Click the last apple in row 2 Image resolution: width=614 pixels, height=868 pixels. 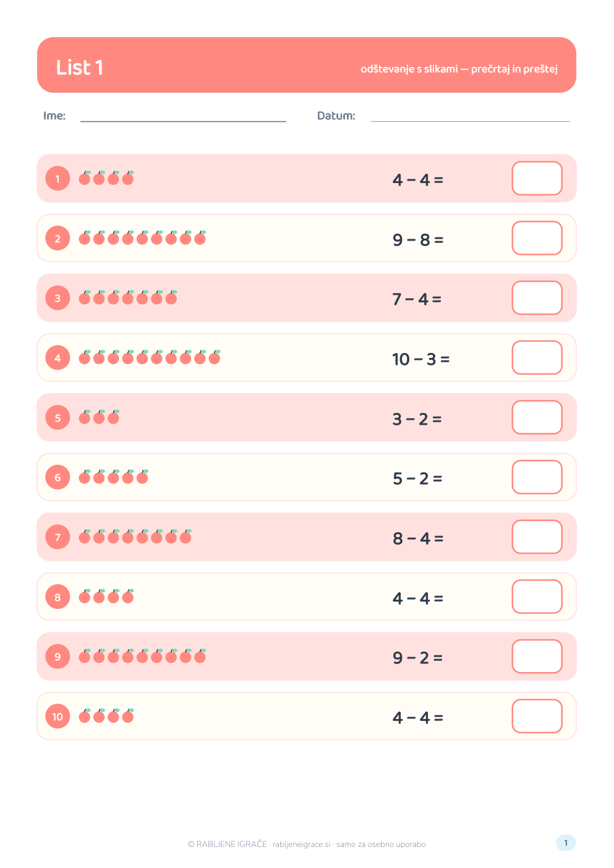coord(200,237)
